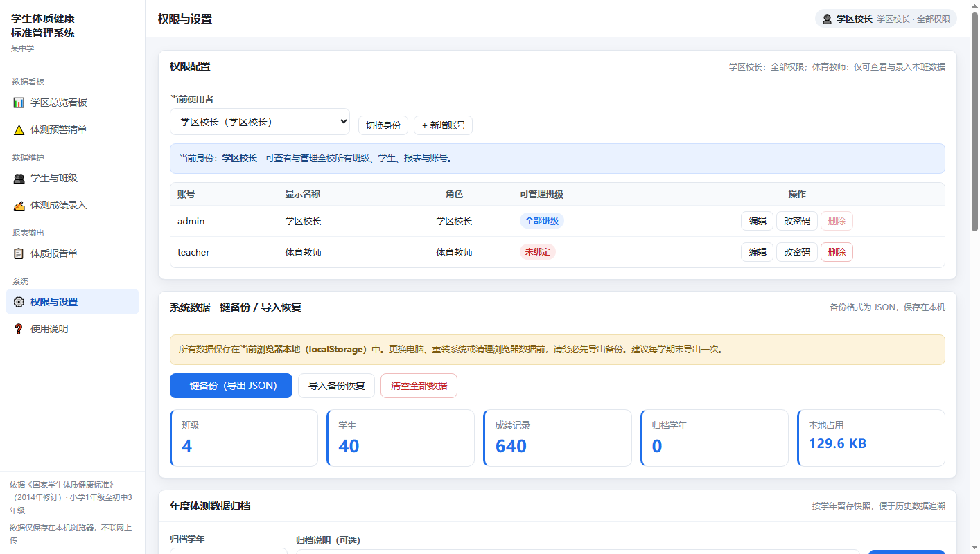Click the people icon beside 学生与班级
The width and height of the screenshot is (980, 554).
pyautogui.click(x=19, y=178)
